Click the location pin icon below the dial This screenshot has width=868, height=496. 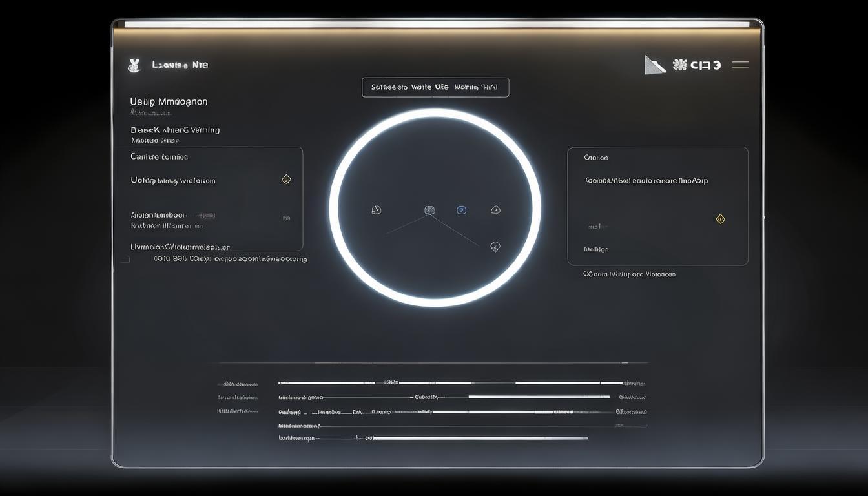tap(495, 246)
